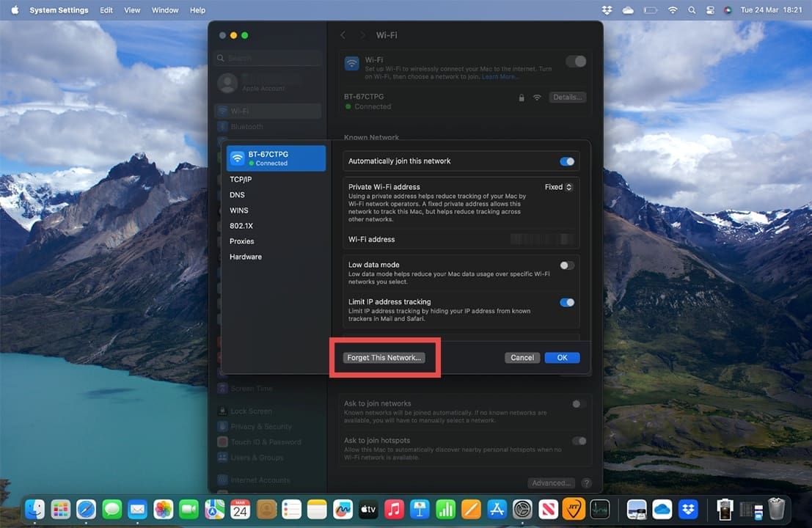
Task: Click the Dropbox icon in the menu bar
Action: pyautogui.click(x=607, y=10)
